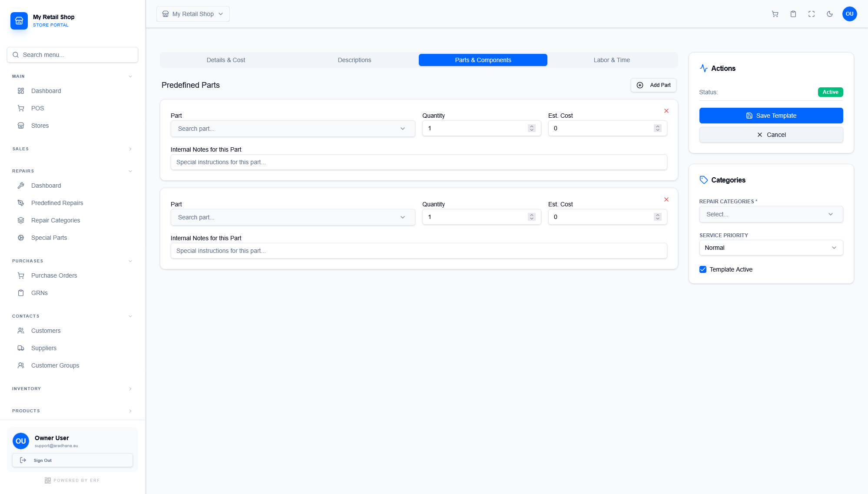Open the clipboard icon in top bar

[793, 14]
